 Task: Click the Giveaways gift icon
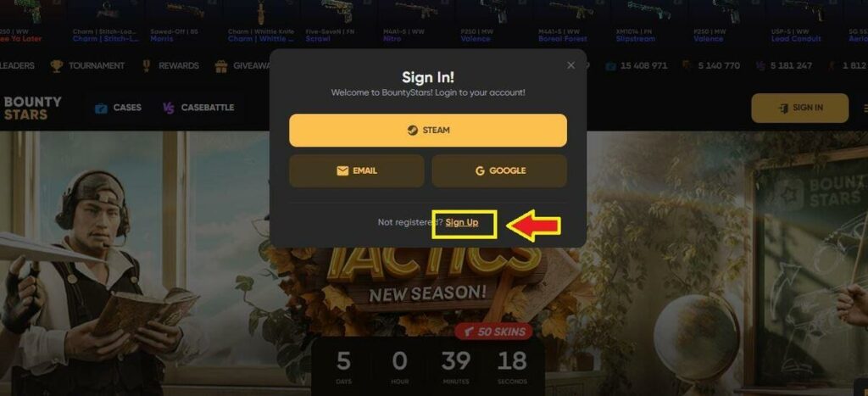pyautogui.click(x=221, y=66)
